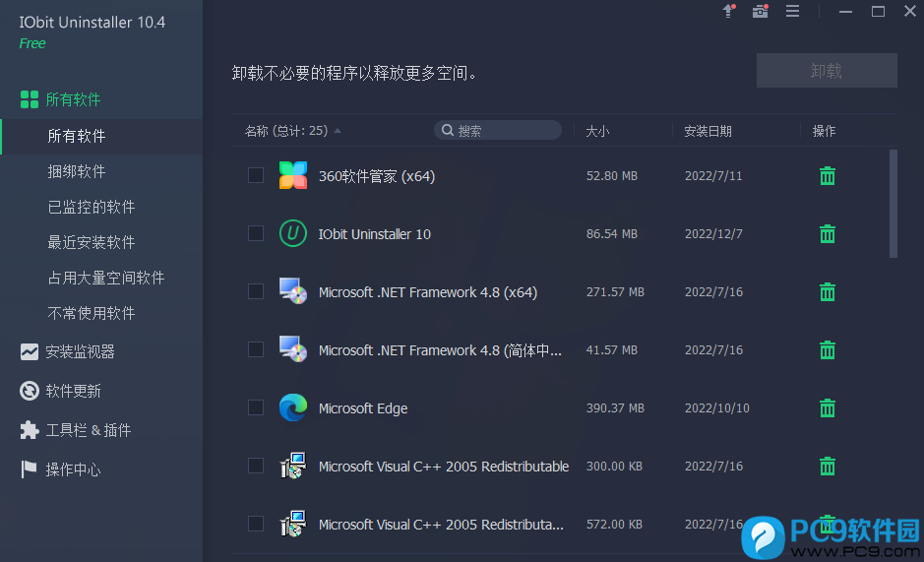Click the Microsoft Edge app icon
The height and width of the screenshot is (562, 924).
(x=293, y=407)
